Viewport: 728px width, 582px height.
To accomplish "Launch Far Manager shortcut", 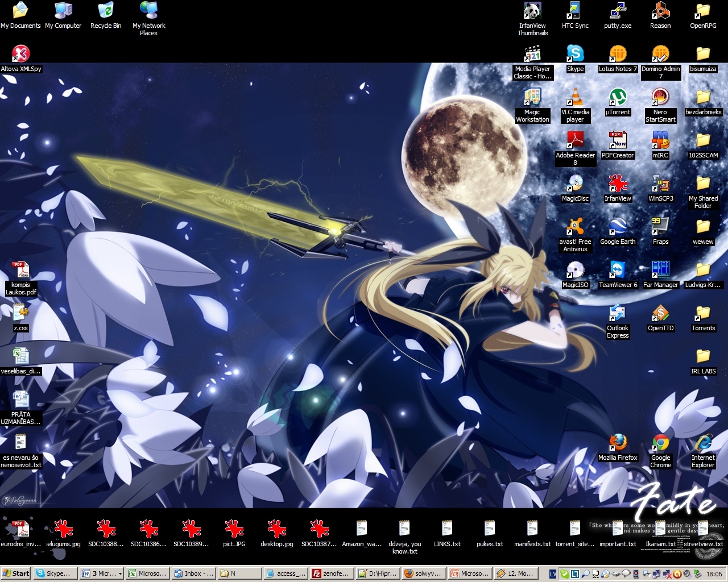I will 660,275.
